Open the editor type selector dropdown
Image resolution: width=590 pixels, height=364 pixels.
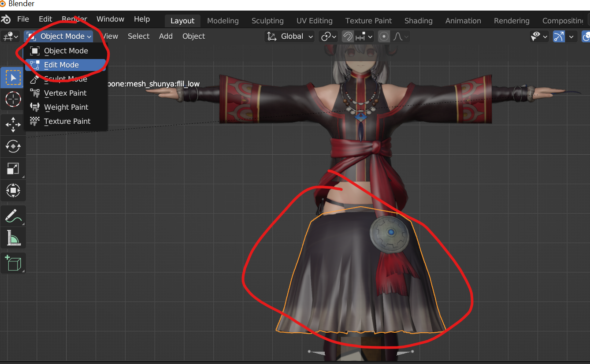pyautogui.click(x=11, y=37)
